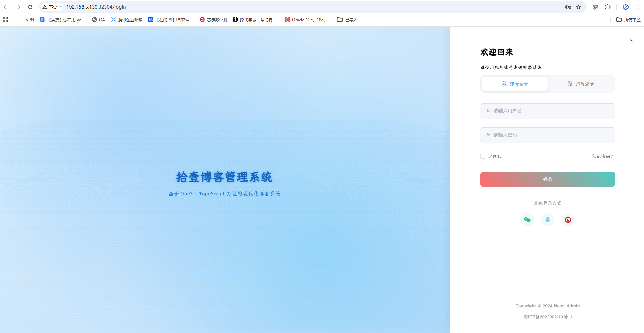
Task: Click the red-to-green gradient login bar
Action: pyautogui.click(x=547, y=179)
